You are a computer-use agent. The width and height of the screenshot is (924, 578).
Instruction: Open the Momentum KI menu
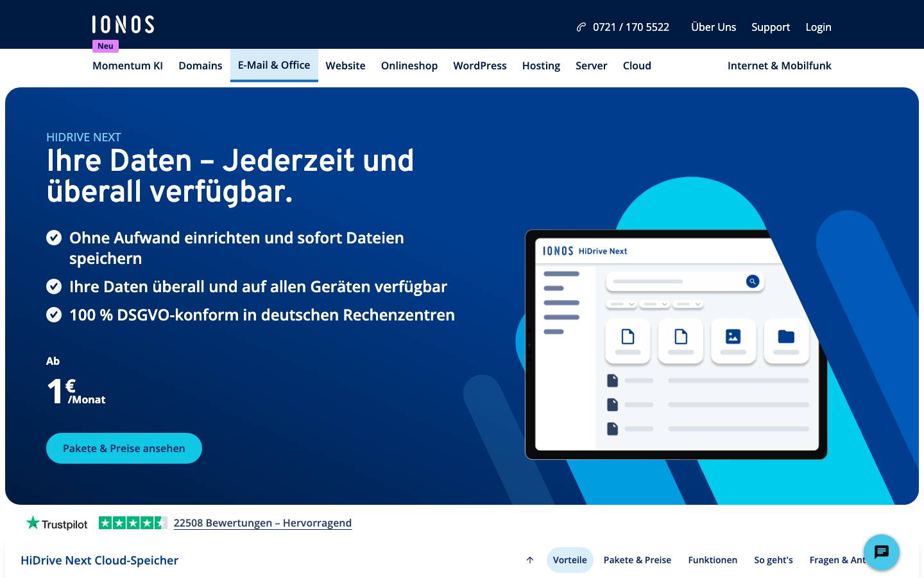coord(128,66)
